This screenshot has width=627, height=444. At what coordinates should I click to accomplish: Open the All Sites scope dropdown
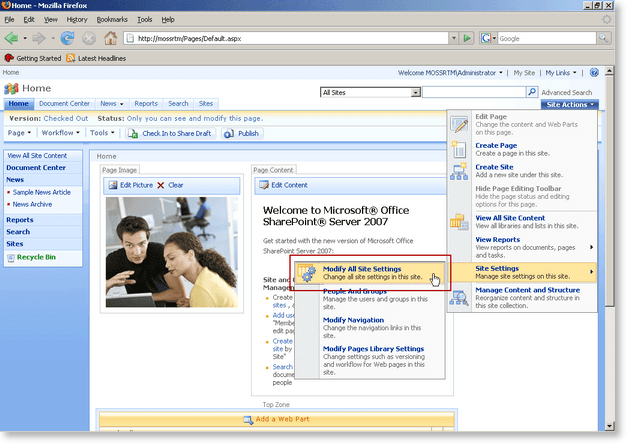(415, 93)
